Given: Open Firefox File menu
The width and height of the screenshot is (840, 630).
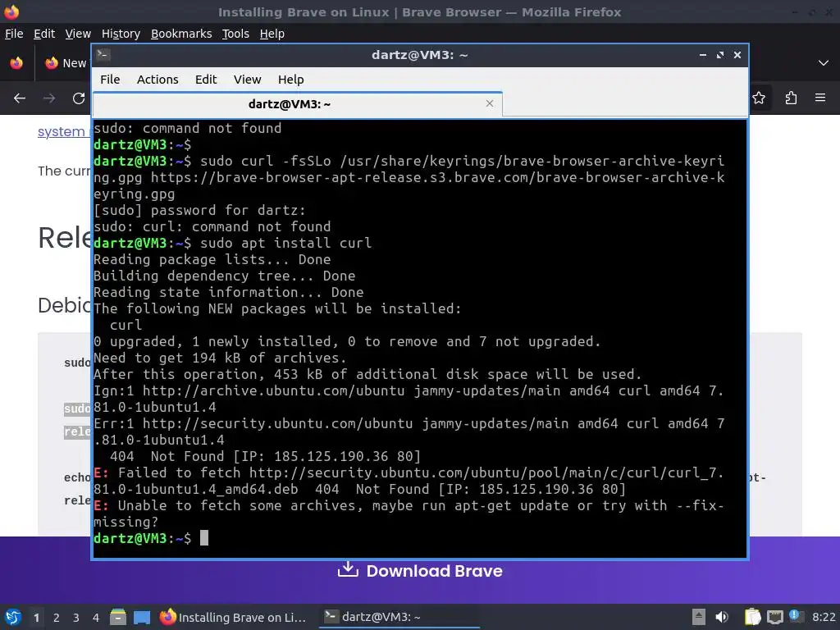Looking at the screenshot, I should pyautogui.click(x=14, y=34).
